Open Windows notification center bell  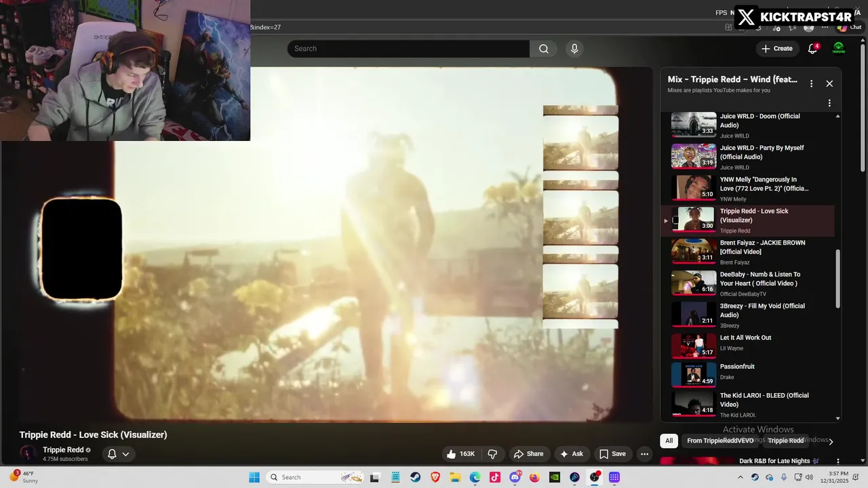point(857,477)
